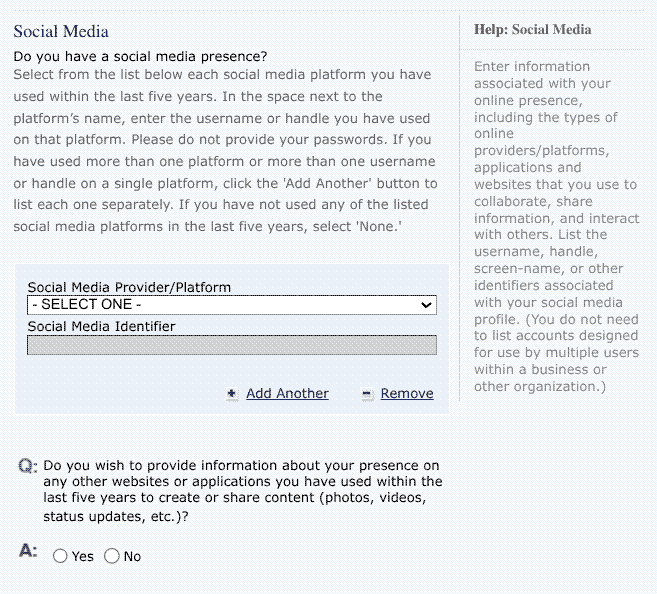Viewport: 657px width, 594px height.
Task: Open the Social Media Provider/Platform dropdown
Action: [232, 305]
